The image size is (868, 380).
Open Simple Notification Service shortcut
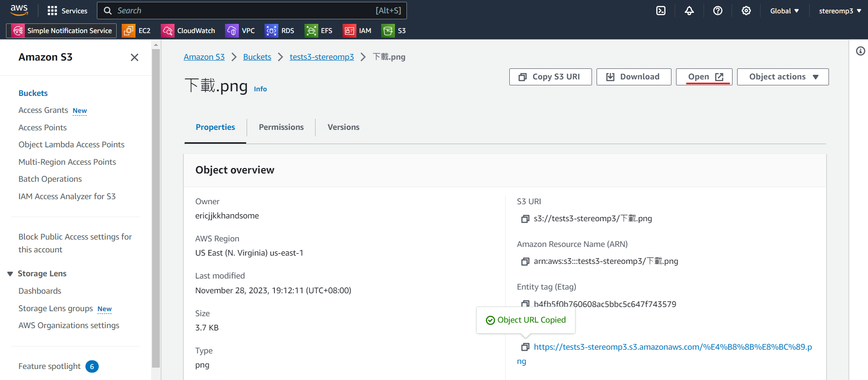click(62, 31)
